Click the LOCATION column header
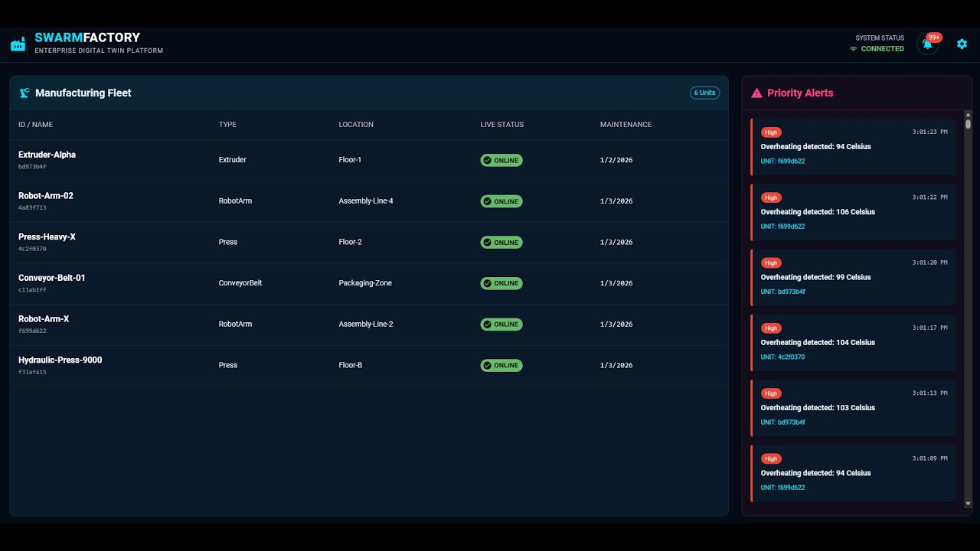This screenshot has height=551, width=980. tap(356, 125)
